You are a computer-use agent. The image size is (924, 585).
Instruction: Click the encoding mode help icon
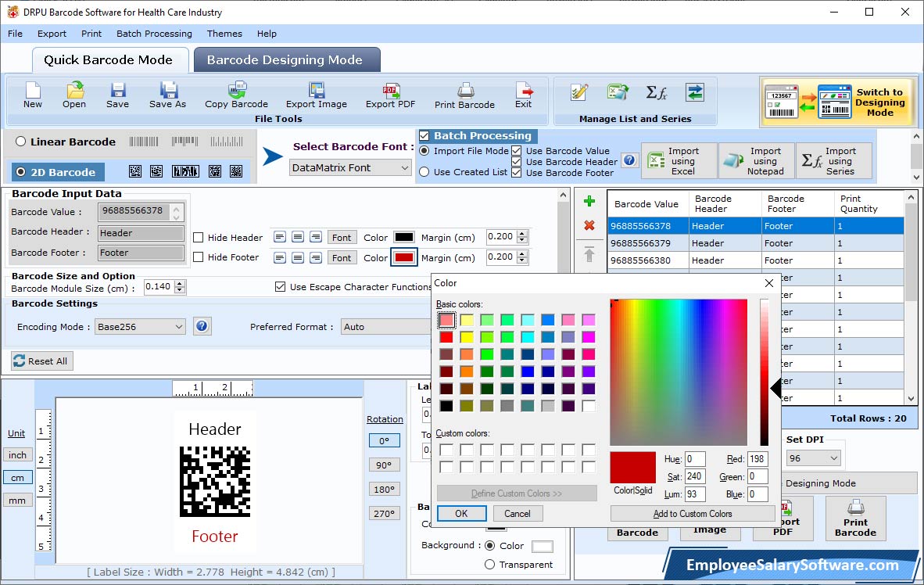(202, 325)
